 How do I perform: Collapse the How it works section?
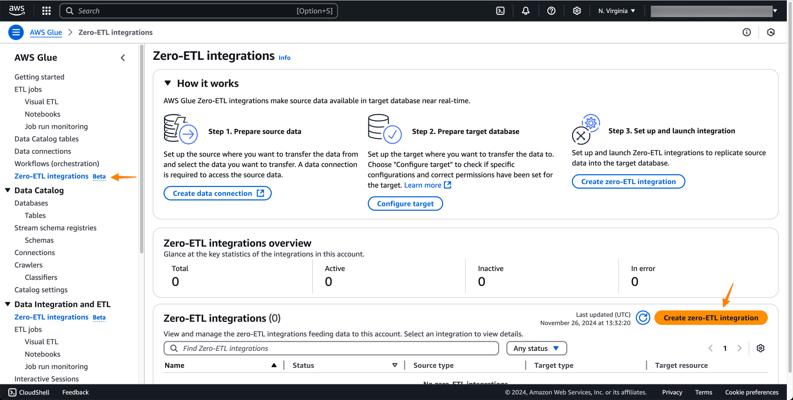point(168,84)
